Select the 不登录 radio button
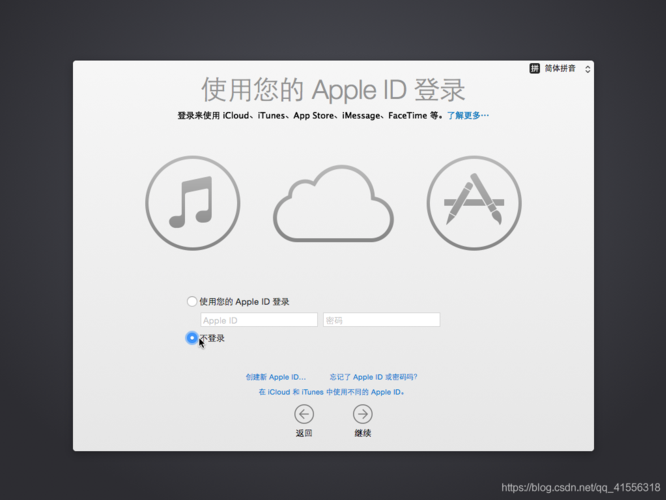666x500 pixels. click(x=192, y=338)
